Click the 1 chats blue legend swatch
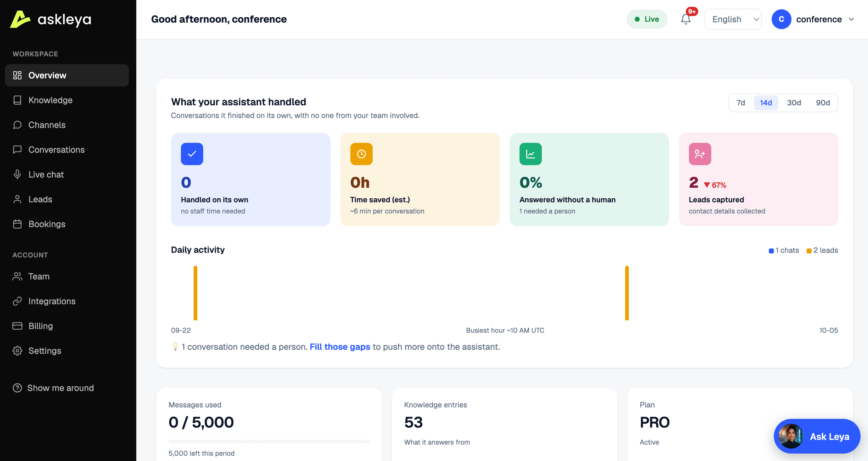 [771, 251]
